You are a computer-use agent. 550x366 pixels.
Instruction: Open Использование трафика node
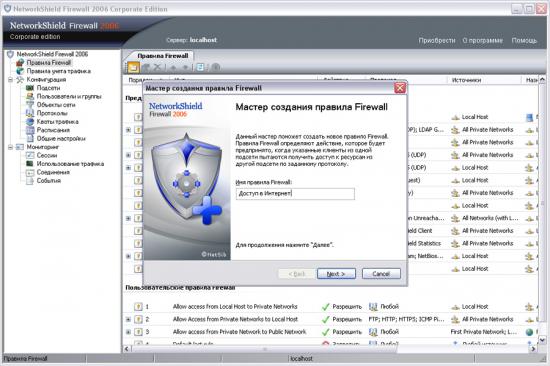tap(70, 164)
